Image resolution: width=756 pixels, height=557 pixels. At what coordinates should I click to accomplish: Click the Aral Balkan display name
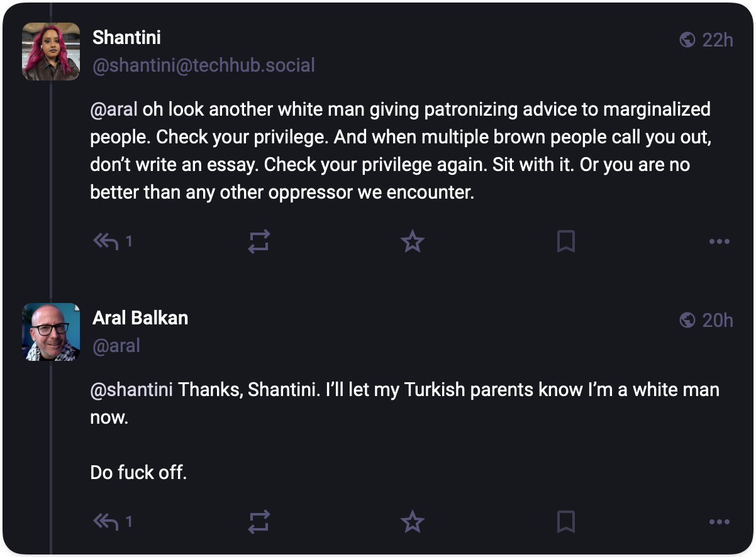(140, 318)
